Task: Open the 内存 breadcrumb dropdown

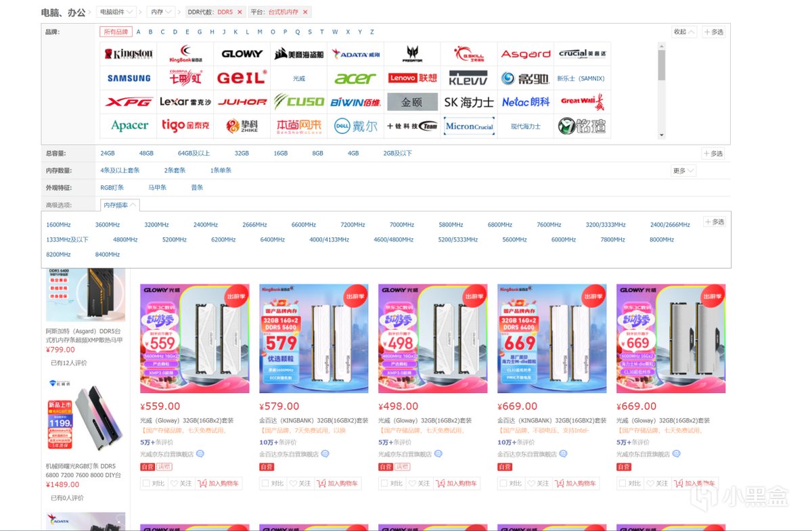Action: click(162, 12)
